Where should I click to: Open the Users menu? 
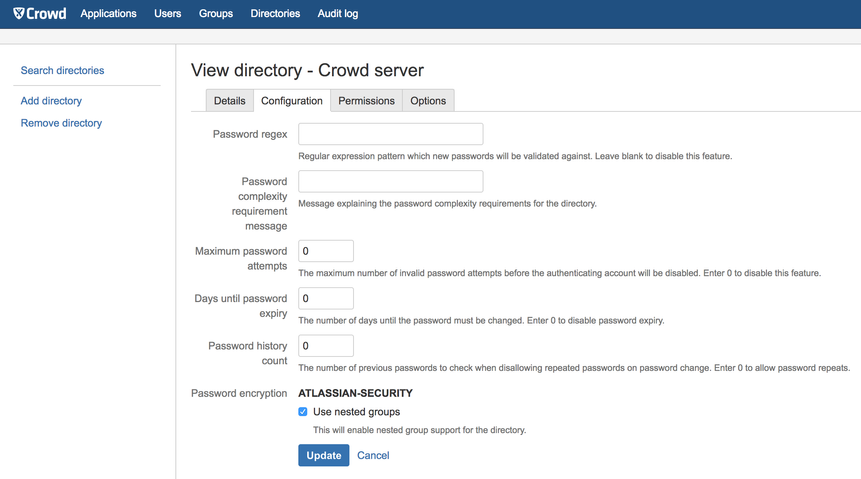(167, 13)
